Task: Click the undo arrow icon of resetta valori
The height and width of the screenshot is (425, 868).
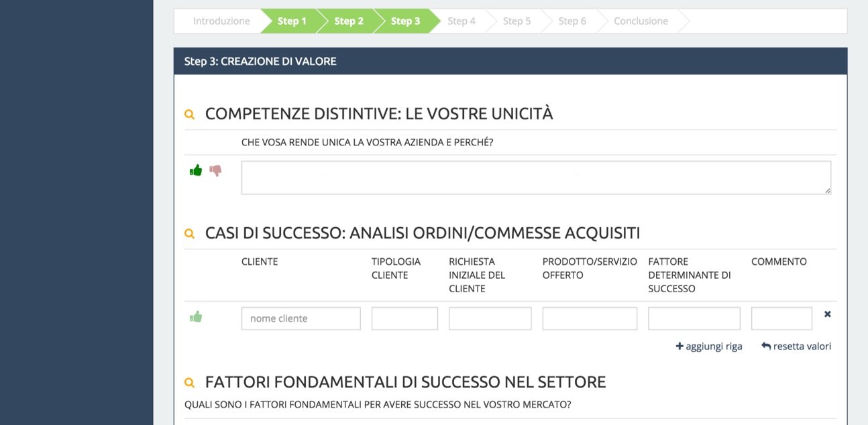Action: (x=766, y=346)
